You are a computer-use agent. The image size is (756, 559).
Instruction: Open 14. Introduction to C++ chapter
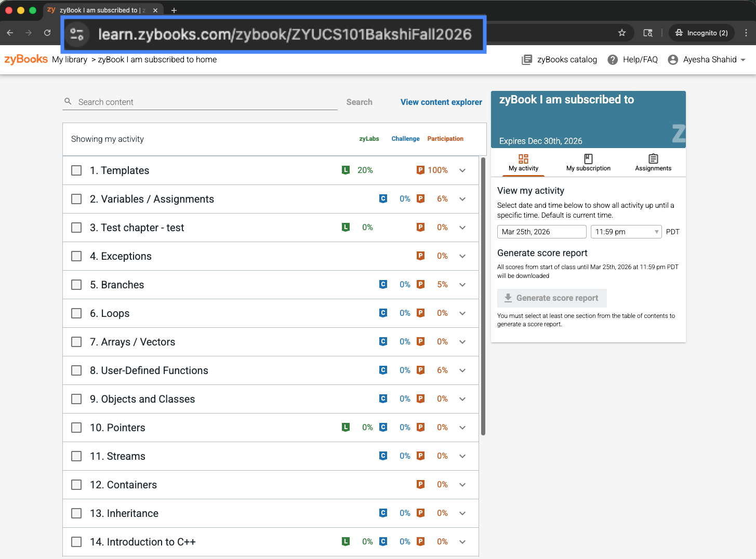click(143, 542)
